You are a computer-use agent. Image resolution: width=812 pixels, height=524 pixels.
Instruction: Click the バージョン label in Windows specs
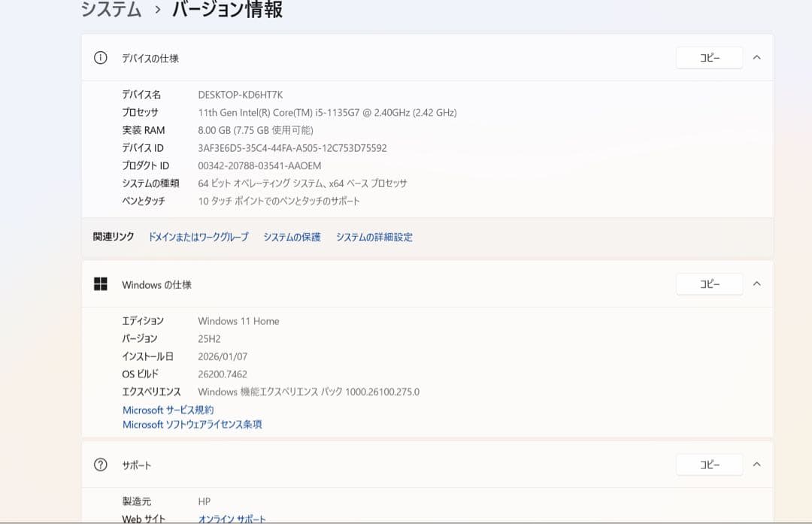click(x=140, y=338)
